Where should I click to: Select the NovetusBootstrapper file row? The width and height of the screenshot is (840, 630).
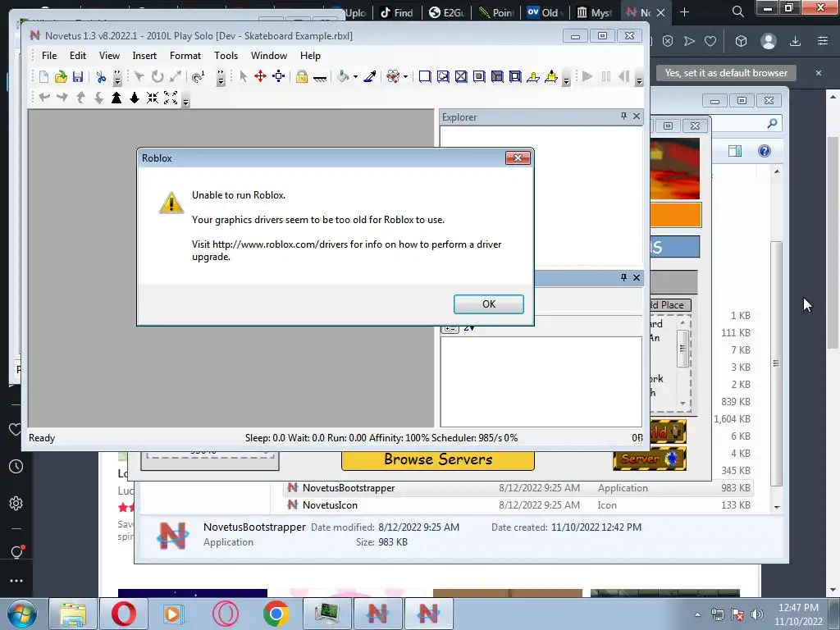coord(518,488)
